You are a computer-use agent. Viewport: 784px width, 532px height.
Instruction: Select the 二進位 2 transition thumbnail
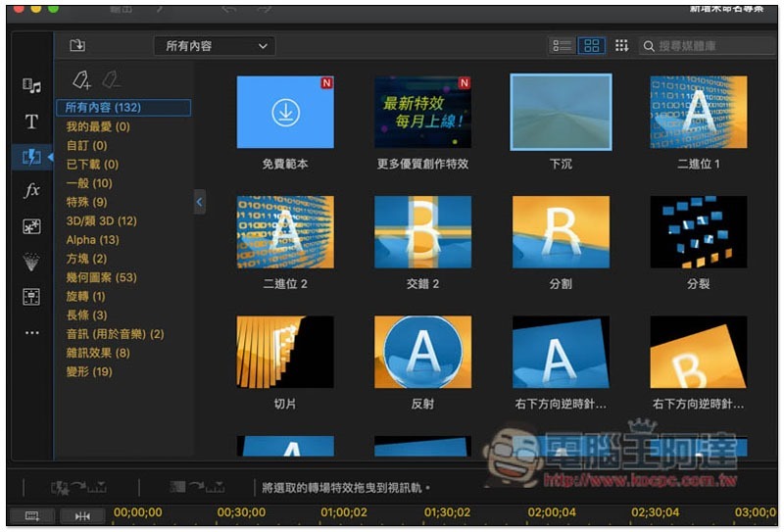point(285,232)
